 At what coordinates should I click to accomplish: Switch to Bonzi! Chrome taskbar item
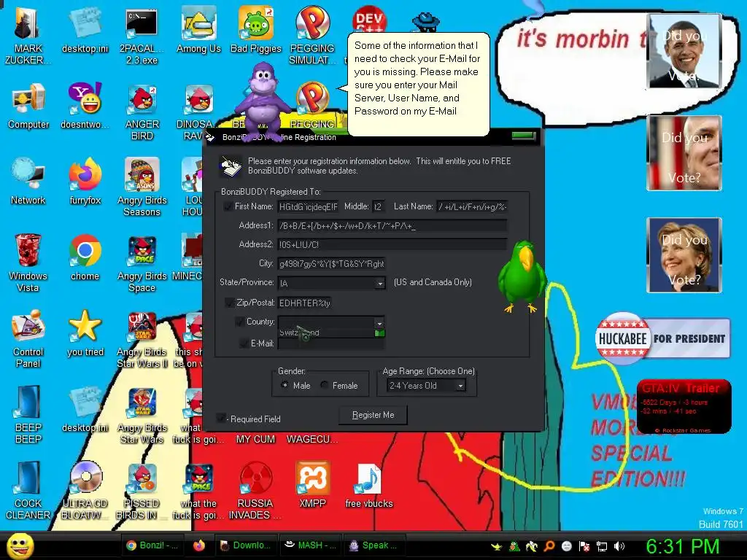(x=152, y=545)
